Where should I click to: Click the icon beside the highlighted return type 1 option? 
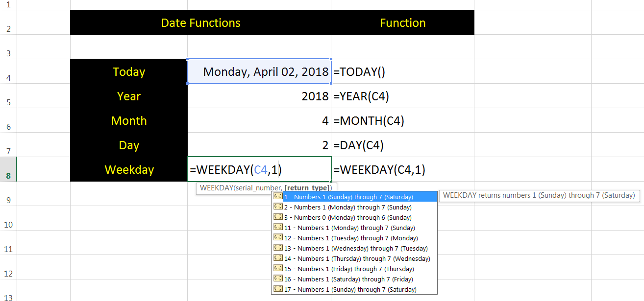pyautogui.click(x=278, y=197)
